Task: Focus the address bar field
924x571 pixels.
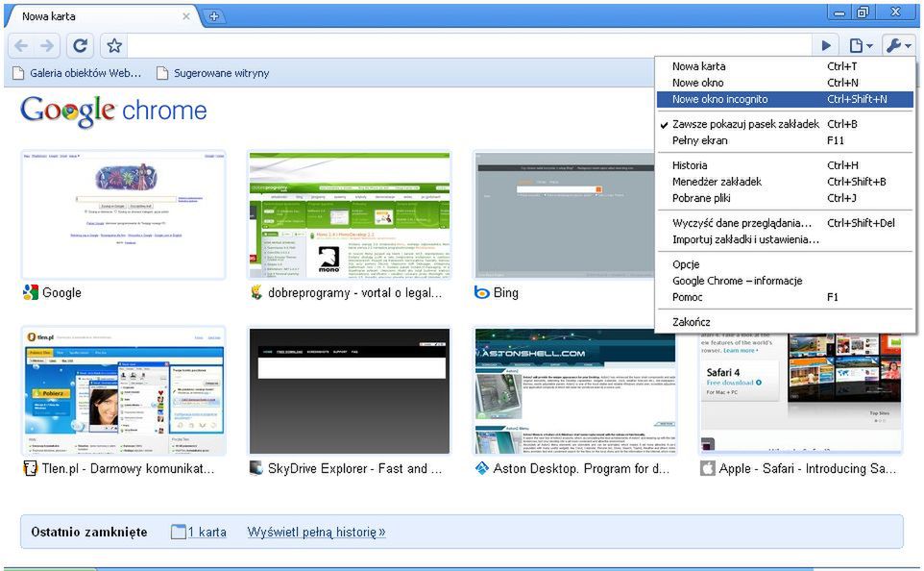Action: tap(470, 45)
